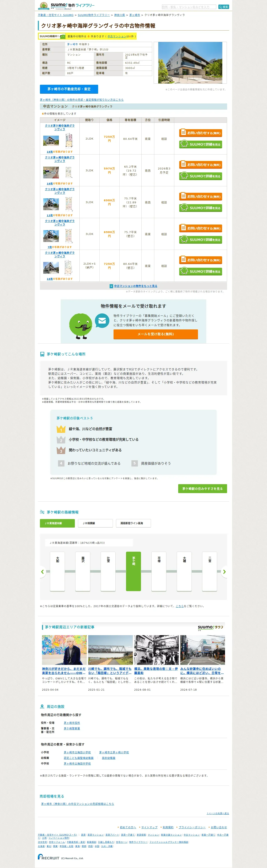Click the 検索 search button
The width and height of the screenshot is (267, 868).
(224, 7)
